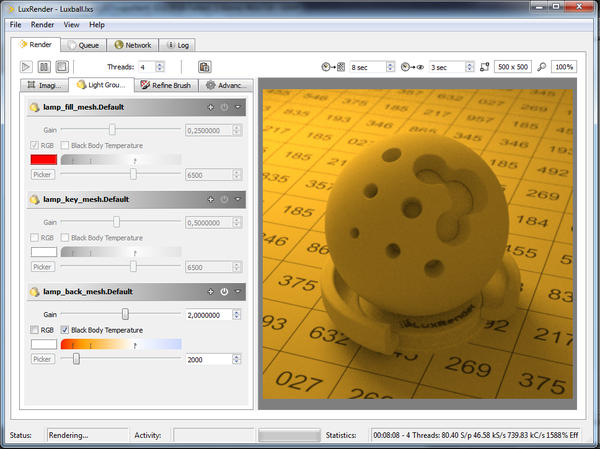Toggle RGB checkbox for lamp_key_mesh

coord(34,238)
